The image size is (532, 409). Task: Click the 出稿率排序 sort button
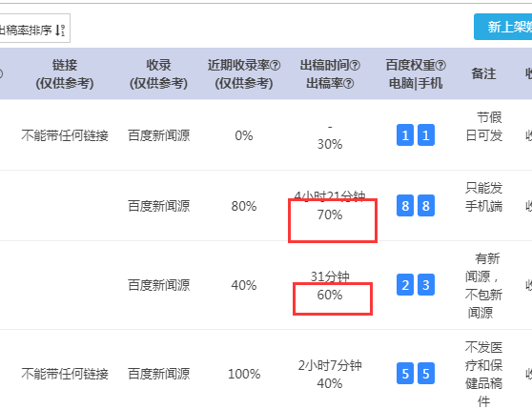pyautogui.click(x=34, y=29)
